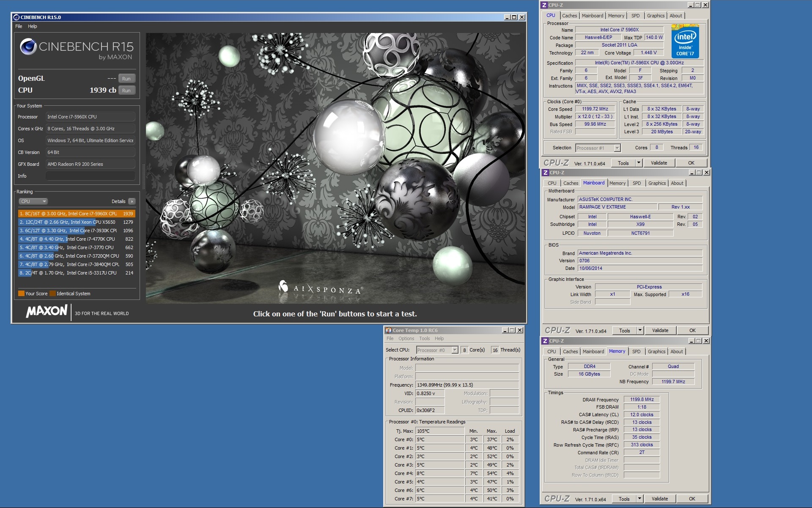Screen dimensions: 812x508
Task: Click the BIOS version 0706 field
Action: [640, 261]
